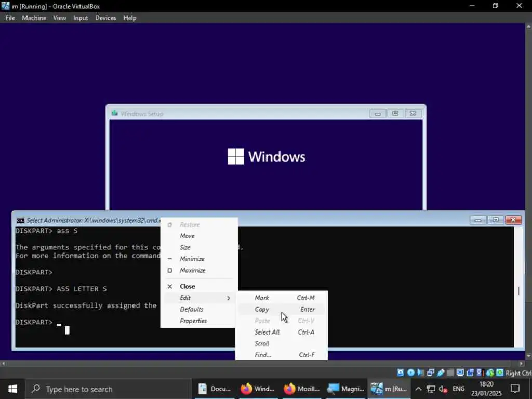Click the audio indicator in VirtualBox status bar
Viewport: 532px width, 399px height.
pyautogui.click(x=421, y=373)
